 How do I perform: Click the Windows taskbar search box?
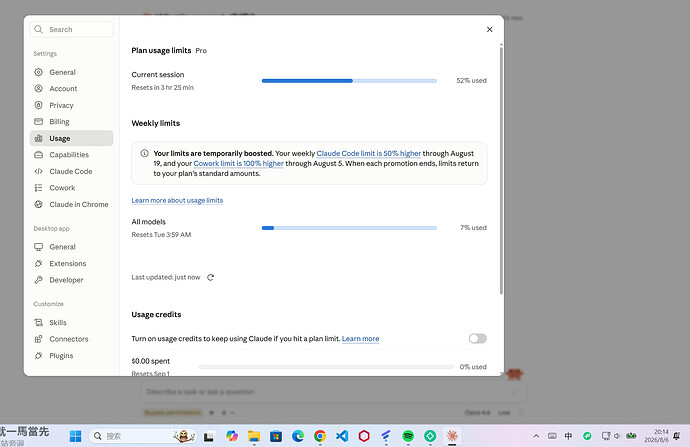(x=143, y=436)
